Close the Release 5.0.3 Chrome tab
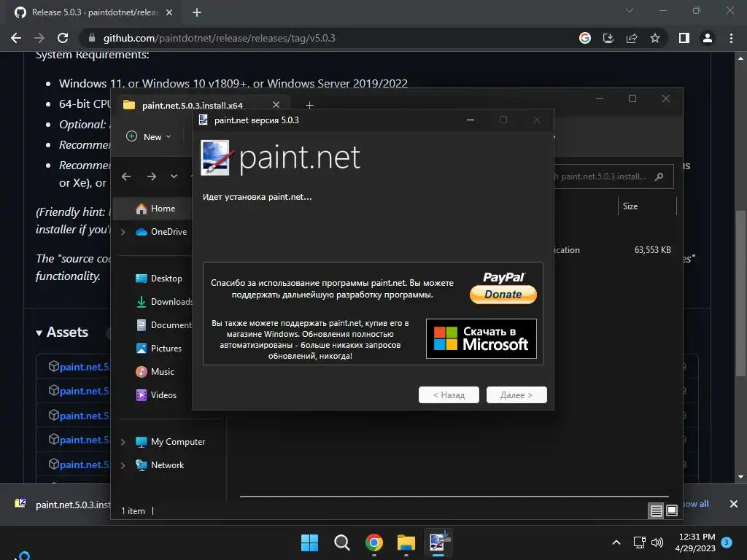This screenshot has height=560, width=747. point(169,12)
